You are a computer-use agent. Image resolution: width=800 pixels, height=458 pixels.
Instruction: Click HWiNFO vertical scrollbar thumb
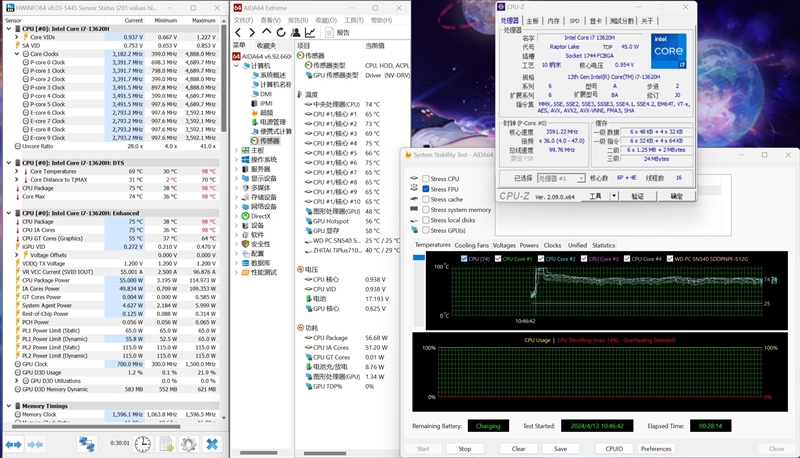pos(223,79)
